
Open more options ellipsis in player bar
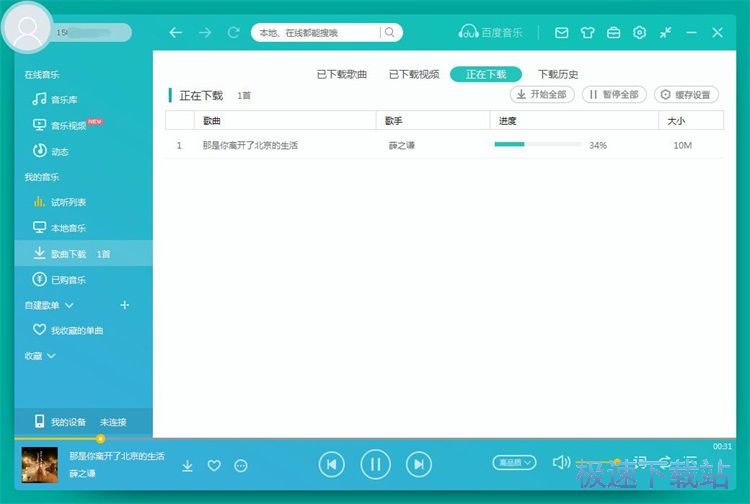coord(241,465)
